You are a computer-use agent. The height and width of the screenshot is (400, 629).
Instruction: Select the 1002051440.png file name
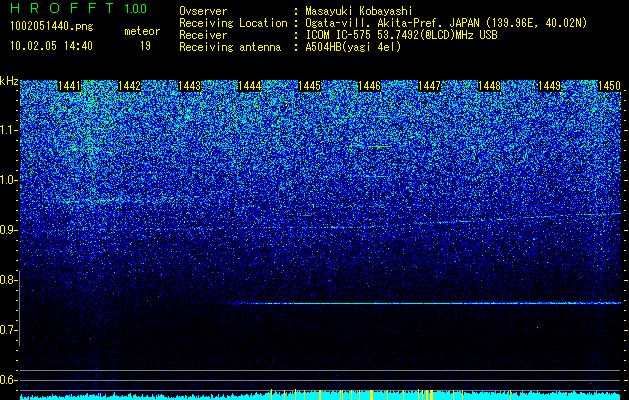[52, 26]
